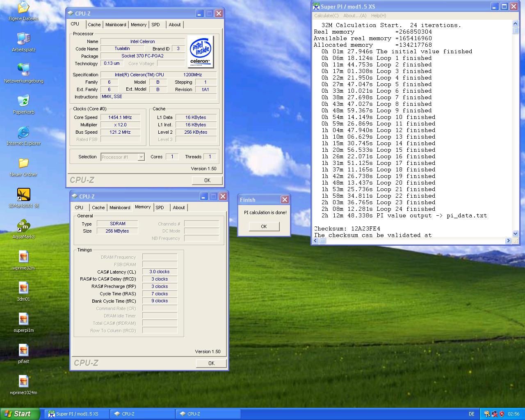This screenshot has width=525, height=420.
Task: Click Super PI vertical scrollbar down arrow
Action: (x=516, y=234)
